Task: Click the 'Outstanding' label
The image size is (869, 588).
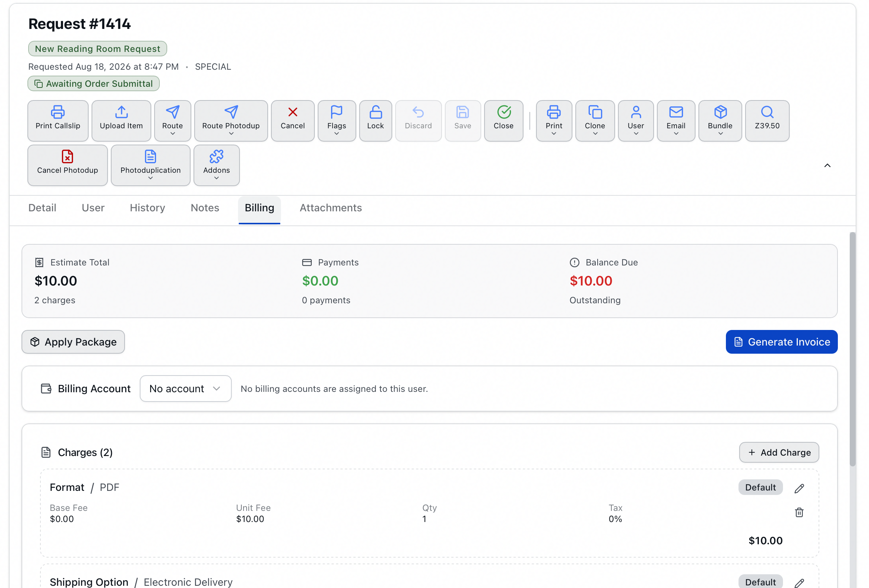Action: pos(595,300)
